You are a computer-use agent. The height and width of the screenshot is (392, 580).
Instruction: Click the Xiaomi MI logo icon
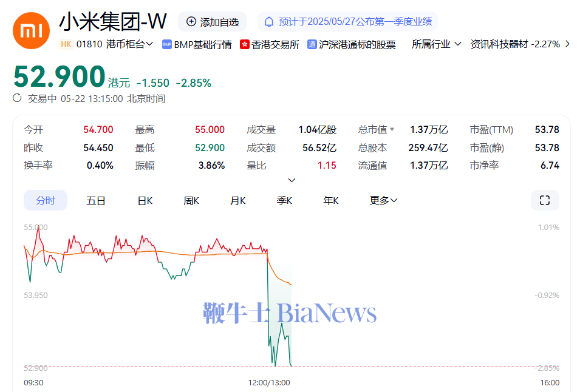click(31, 30)
